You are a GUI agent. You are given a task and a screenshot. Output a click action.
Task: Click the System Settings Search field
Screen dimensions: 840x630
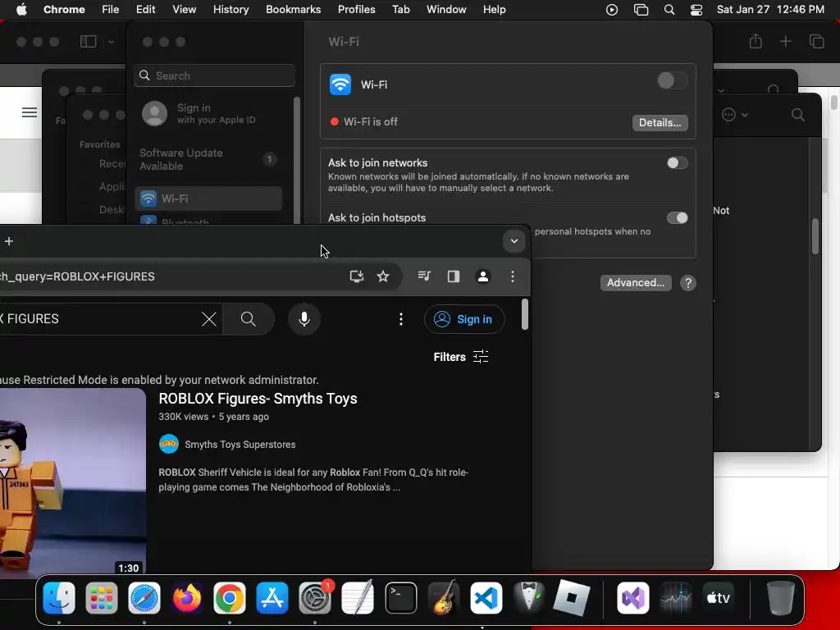pos(214,75)
